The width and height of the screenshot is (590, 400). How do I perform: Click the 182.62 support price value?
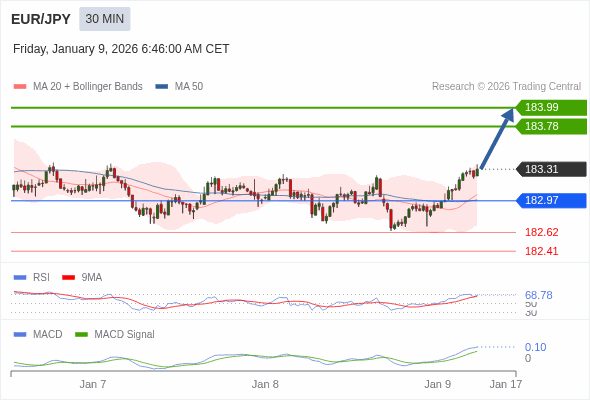[541, 232]
